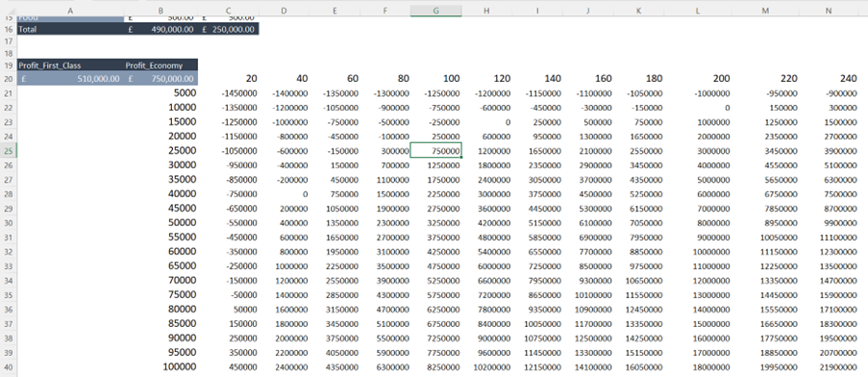The height and width of the screenshot is (377, 868).
Task: Click the total cell '490,000.00'
Action: 161,30
